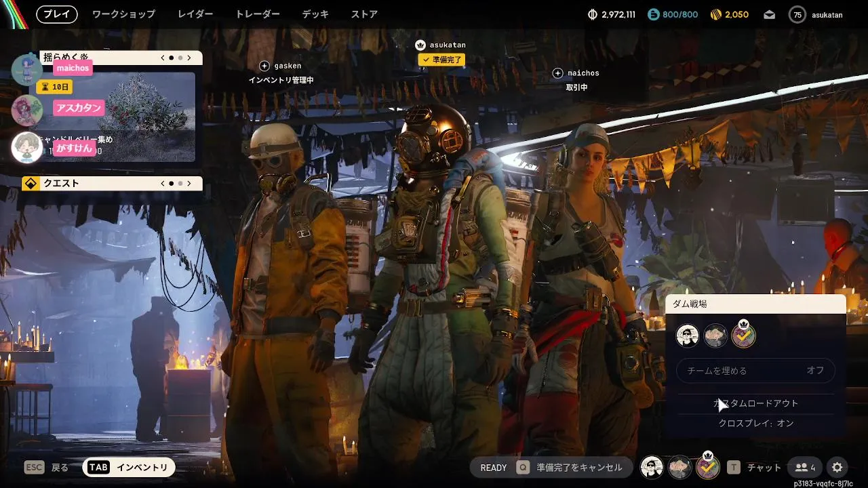
Task: Click second player avatar in ダム戦場 popup
Action: click(x=715, y=335)
